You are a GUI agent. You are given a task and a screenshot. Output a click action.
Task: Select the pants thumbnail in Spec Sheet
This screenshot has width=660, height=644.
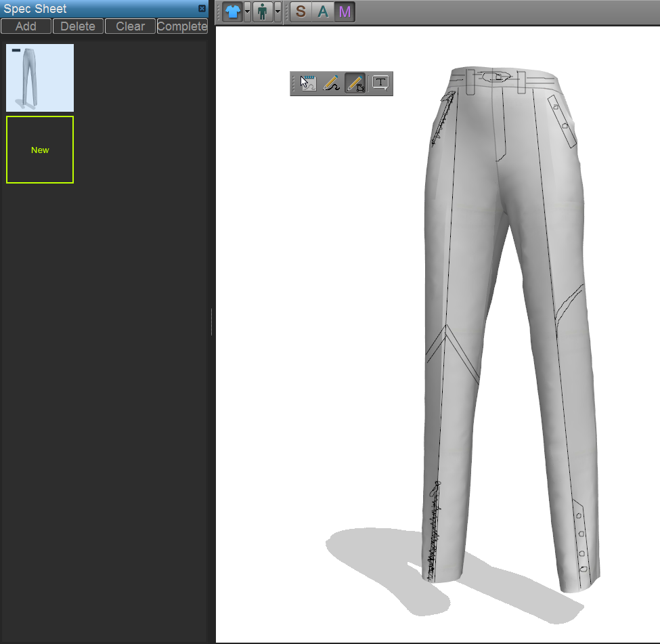click(40, 78)
